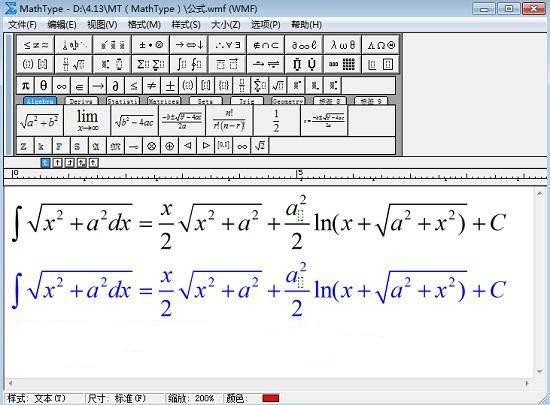Image resolution: width=550 pixels, height=405 pixels.
Task: Insert the not-equal sign
Action: coord(152,86)
